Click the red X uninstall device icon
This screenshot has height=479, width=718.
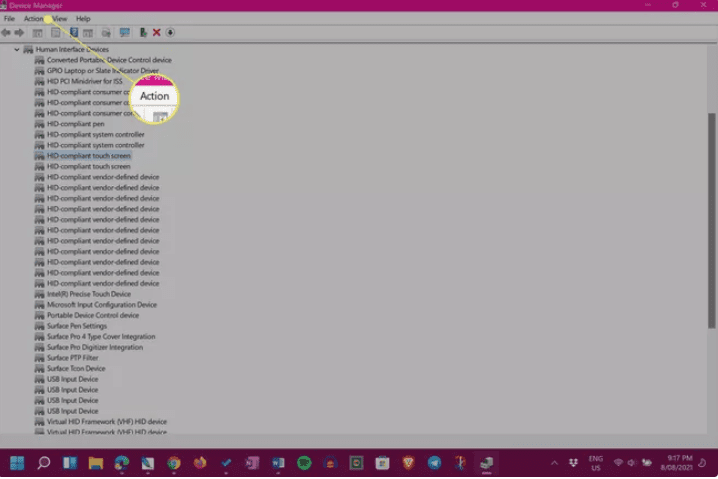pos(157,33)
